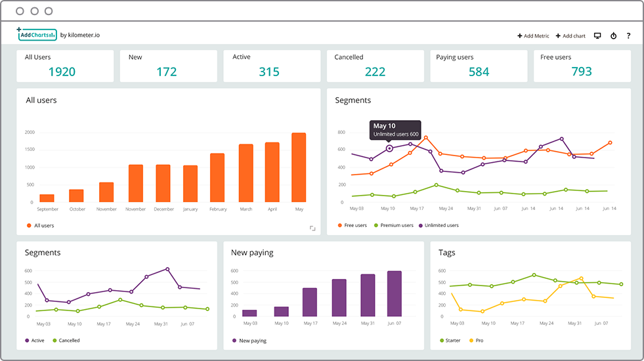This screenshot has height=361, width=644.
Task: Open help with question mark icon
Action: point(628,35)
